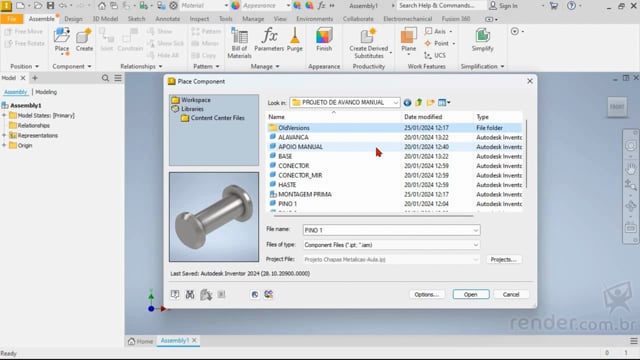Viewport: 640px width, 360px height.
Task: Click the Create component tool
Action: pos(84,40)
